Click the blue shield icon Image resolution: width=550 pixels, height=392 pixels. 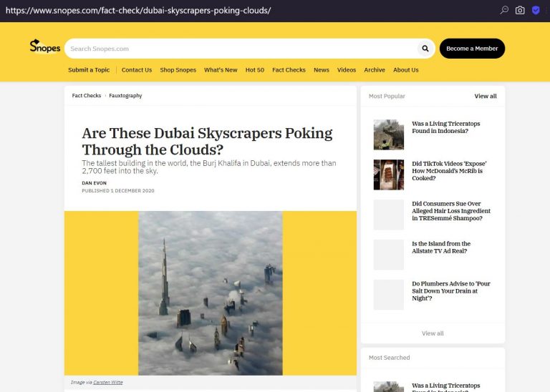pos(535,10)
